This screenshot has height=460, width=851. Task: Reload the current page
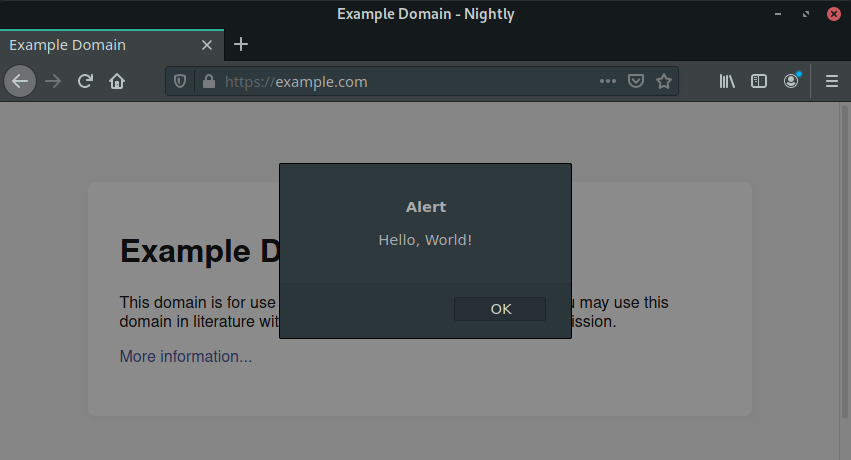86,81
